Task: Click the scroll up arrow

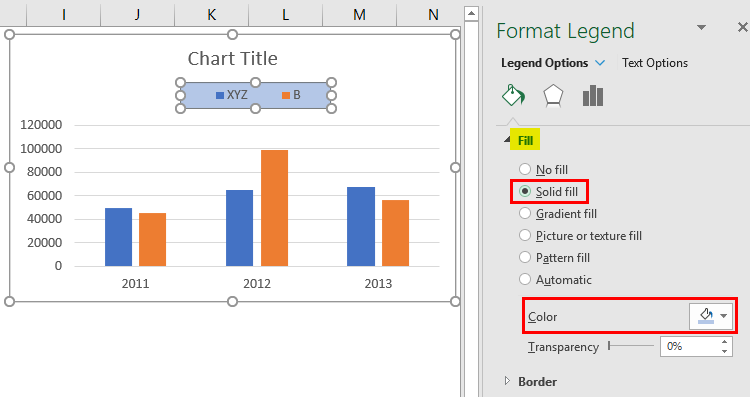Action: click(471, 13)
